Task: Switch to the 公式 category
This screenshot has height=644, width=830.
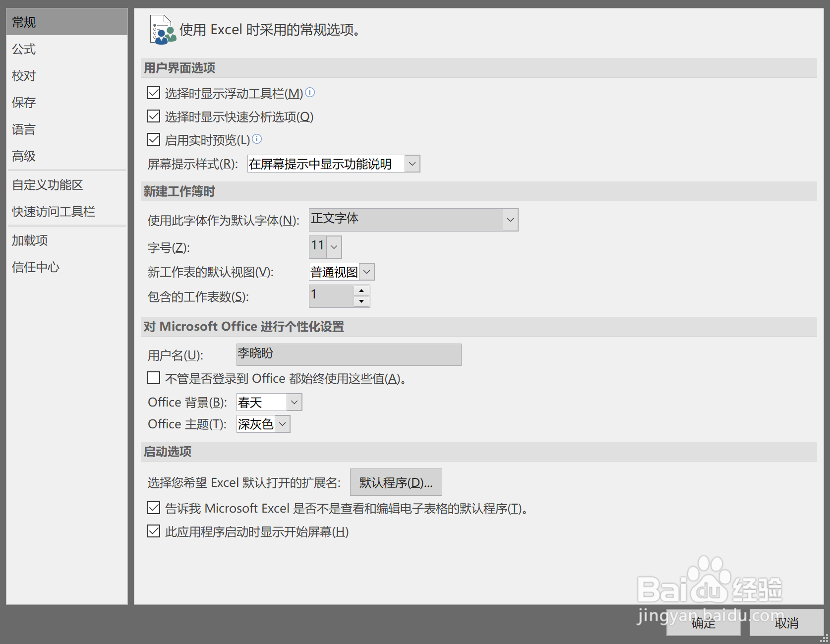Action: (67, 49)
